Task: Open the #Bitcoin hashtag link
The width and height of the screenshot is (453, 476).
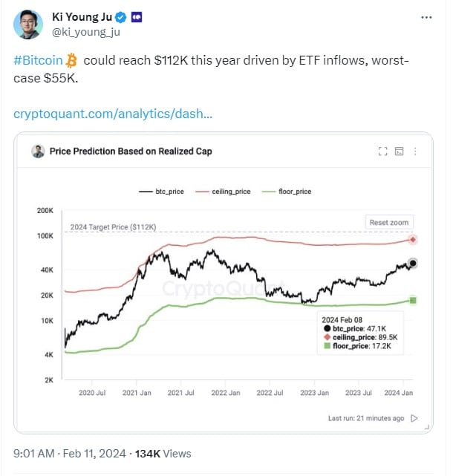Action: pyautogui.click(x=38, y=59)
